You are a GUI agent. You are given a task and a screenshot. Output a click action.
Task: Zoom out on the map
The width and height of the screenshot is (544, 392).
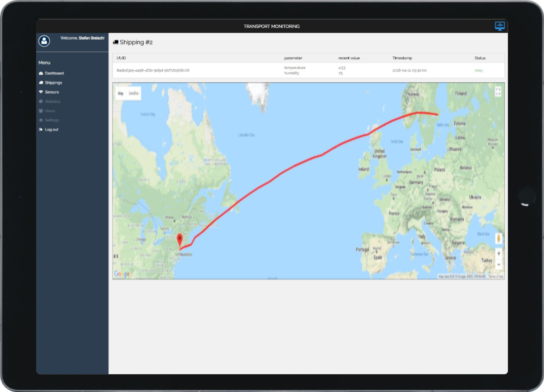pos(498,264)
